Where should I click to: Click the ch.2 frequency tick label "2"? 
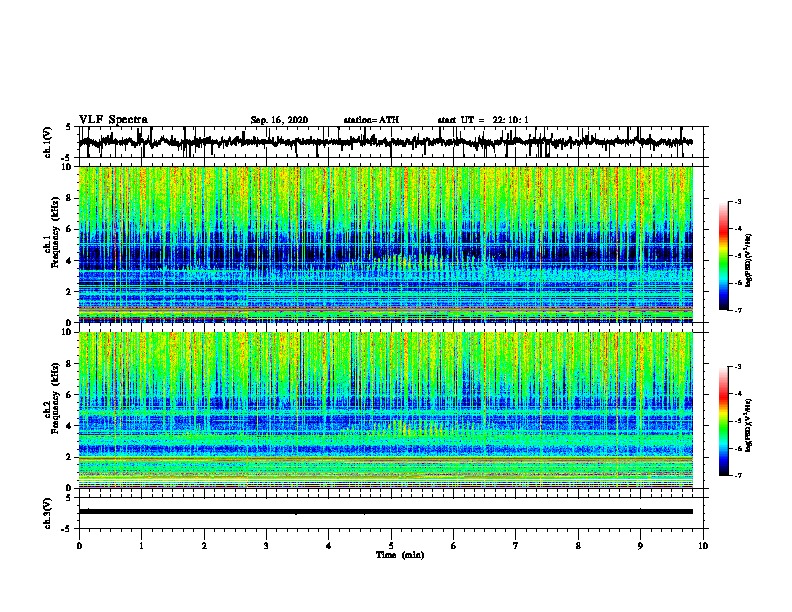[69, 457]
